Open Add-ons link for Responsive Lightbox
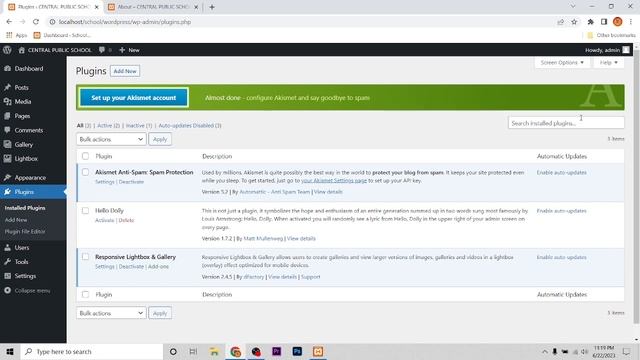The width and height of the screenshot is (640, 360). coord(158,267)
